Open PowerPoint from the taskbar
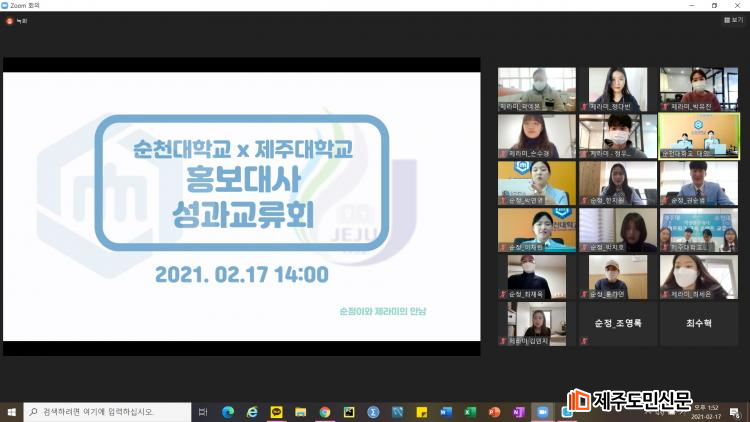Image resolution: width=750 pixels, height=422 pixels. coord(494,412)
